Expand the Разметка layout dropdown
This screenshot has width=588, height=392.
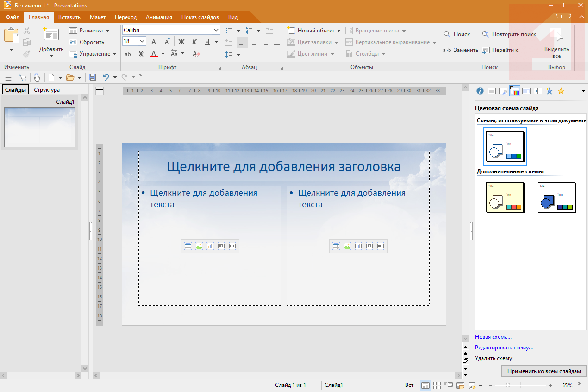[107, 31]
